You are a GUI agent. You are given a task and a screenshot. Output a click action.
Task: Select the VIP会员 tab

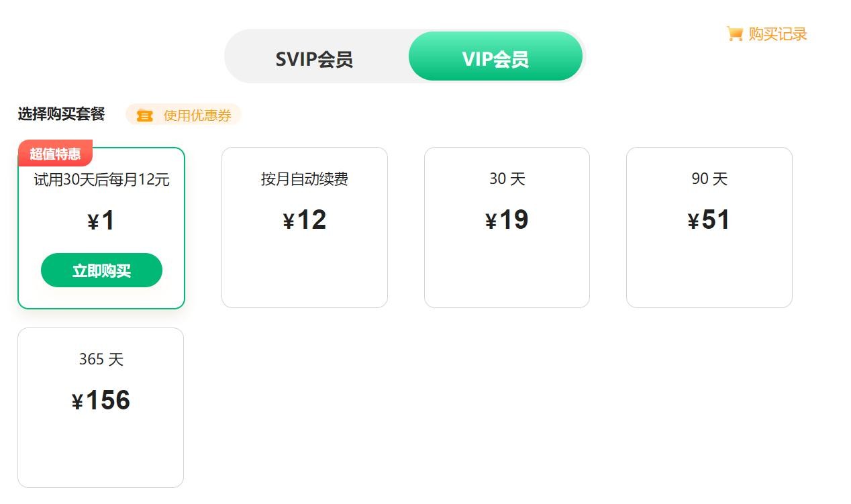(x=495, y=59)
